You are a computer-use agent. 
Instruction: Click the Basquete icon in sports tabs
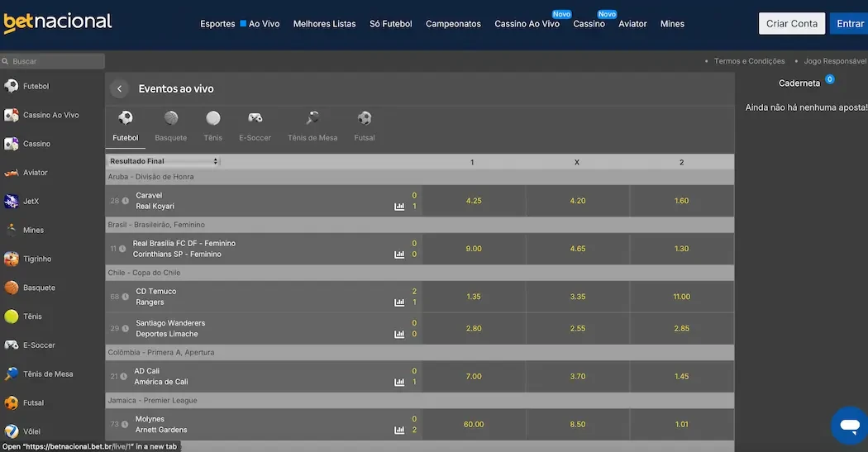click(171, 118)
